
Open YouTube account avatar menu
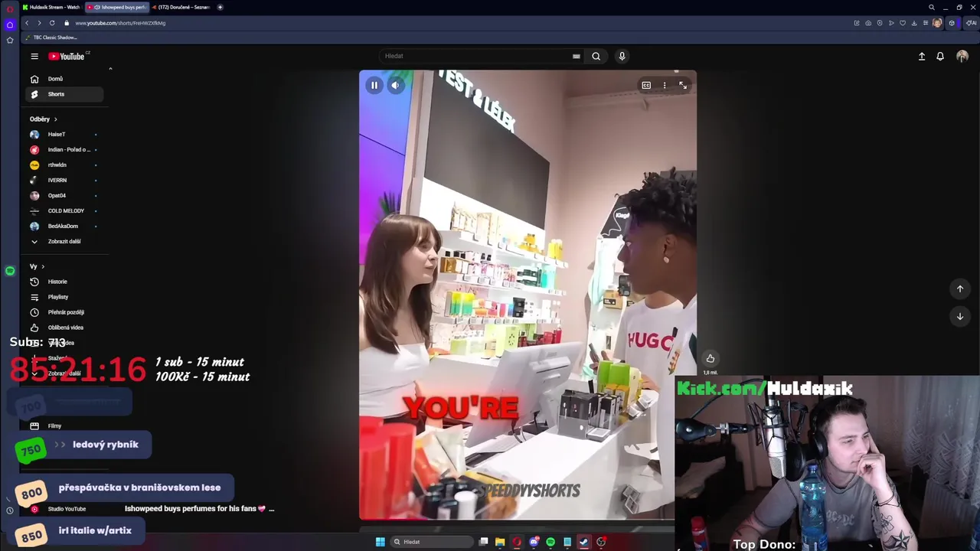[x=962, y=56]
